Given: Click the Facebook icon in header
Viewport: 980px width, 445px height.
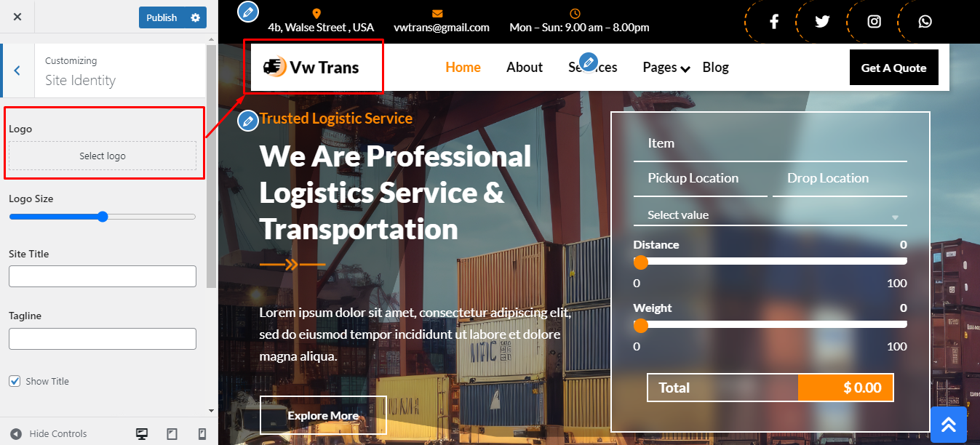Looking at the screenshot, I should click(x=774, y=22).
